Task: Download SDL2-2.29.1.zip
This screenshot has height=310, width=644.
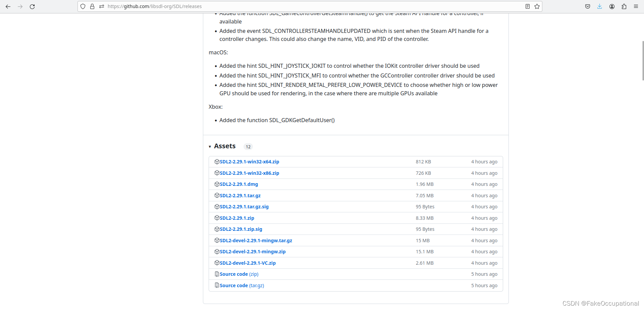Action: click(x=237, y=218)
